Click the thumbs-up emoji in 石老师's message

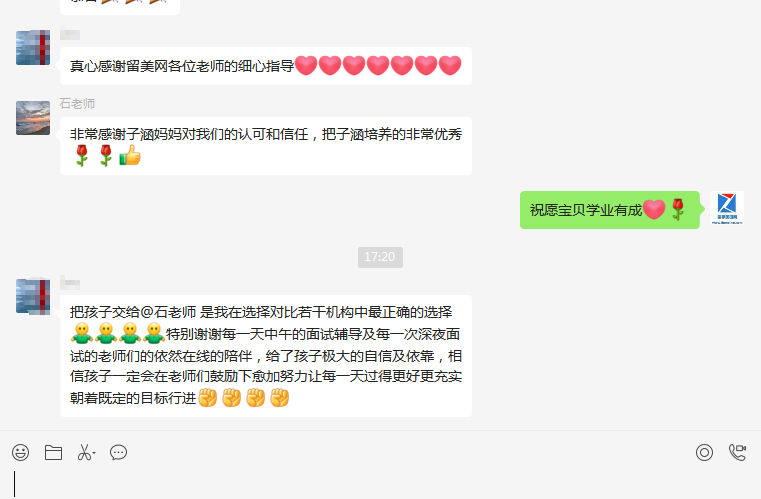[130, 155]
